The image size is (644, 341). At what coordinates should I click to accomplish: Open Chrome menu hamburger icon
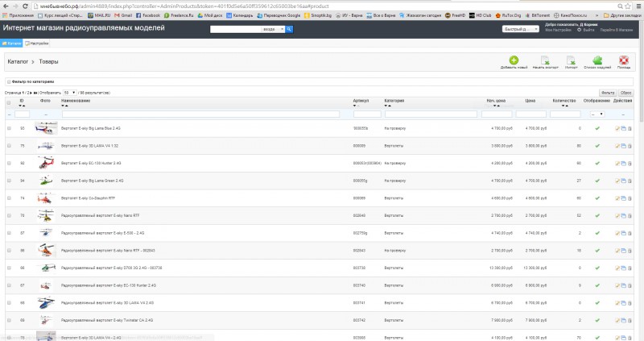pos(638,6)
